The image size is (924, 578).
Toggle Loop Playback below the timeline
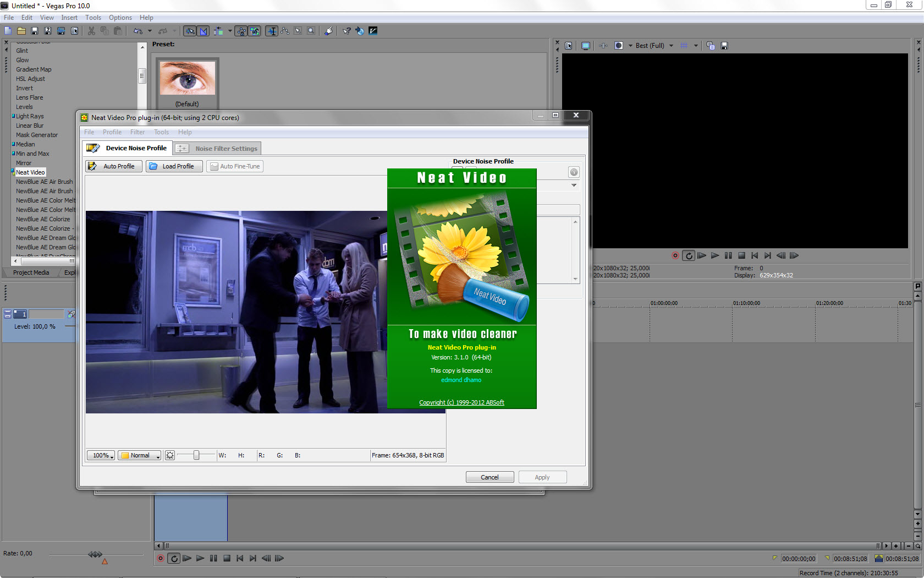(174, 558)
